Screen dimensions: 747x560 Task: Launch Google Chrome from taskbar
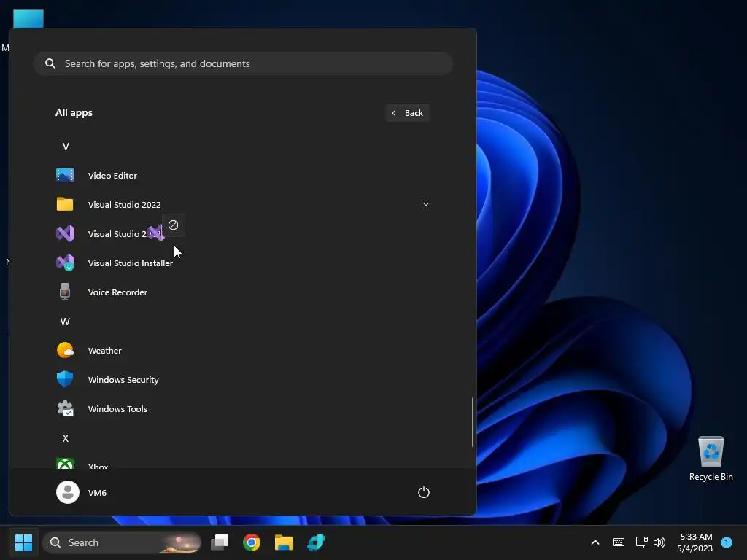(x=252, y=542)
